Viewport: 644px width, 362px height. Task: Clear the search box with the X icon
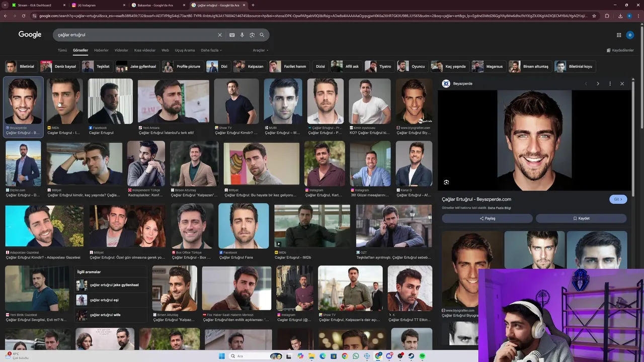point(219,35)
